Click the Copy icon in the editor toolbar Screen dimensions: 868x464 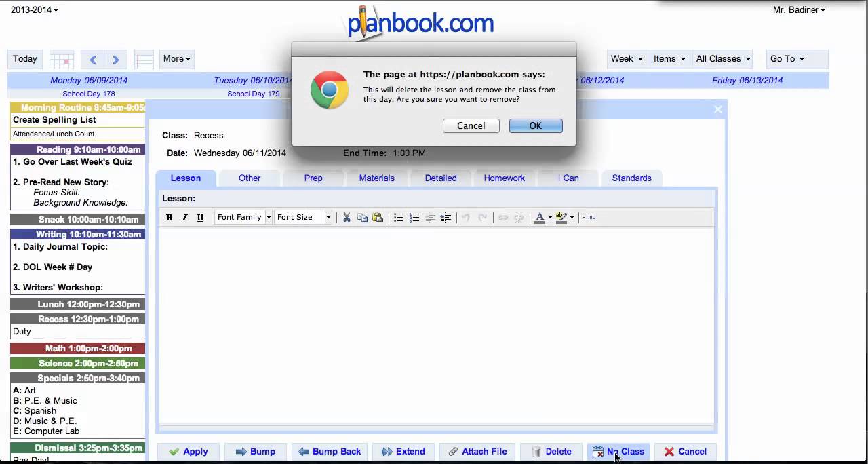(362, 218)
